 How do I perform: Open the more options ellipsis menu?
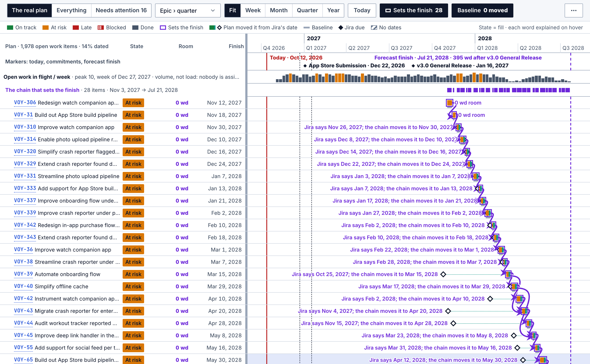(573, 10)
